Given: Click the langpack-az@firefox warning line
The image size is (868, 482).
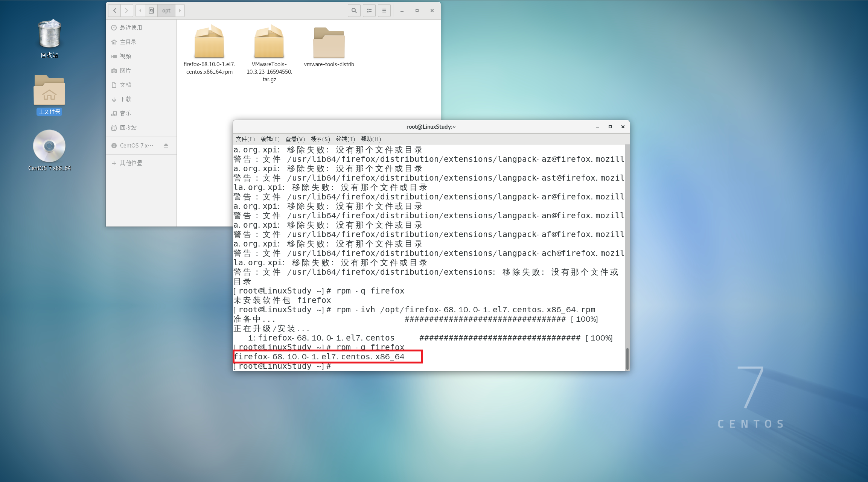Looking at the screenshot, I should [429, 159].
